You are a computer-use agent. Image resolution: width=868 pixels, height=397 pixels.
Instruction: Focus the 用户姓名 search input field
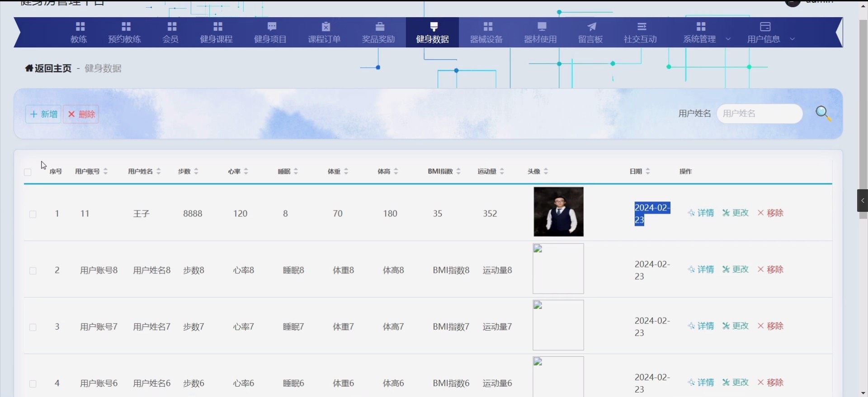(759, 113)
